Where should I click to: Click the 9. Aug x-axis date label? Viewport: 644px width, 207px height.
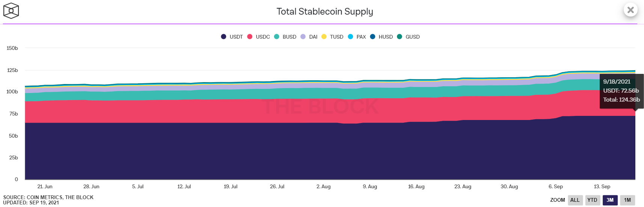tap(370, 186)
